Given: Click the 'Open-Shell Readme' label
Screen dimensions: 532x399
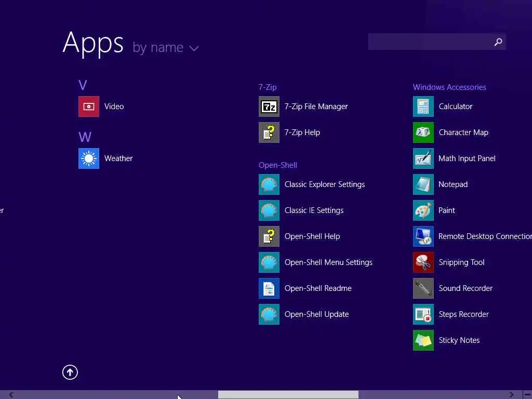Looking at the screenshot, I should click(x=318, y=288).
